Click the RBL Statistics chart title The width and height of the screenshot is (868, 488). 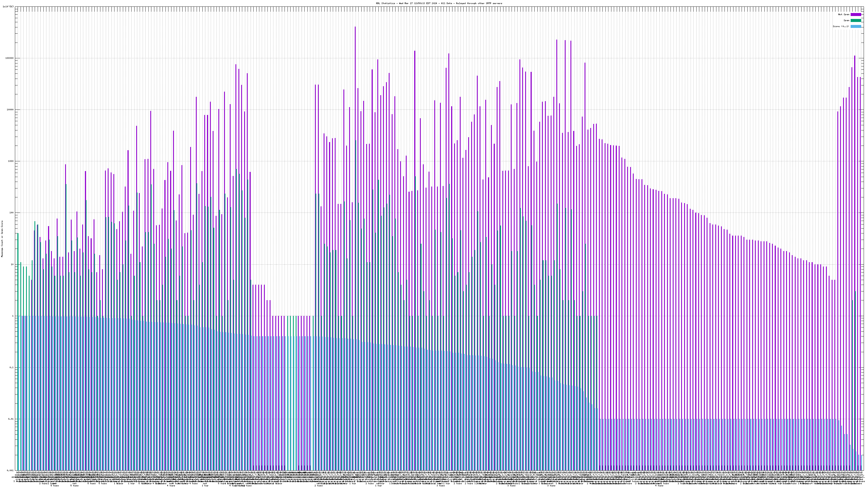click(x=439, y=3)
